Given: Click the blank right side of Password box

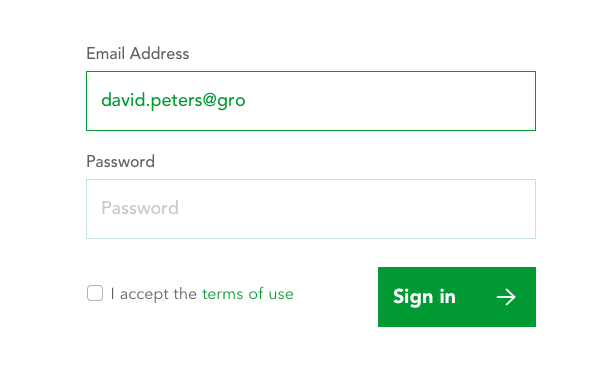Looking at the screenshot, I should point(388,209).
